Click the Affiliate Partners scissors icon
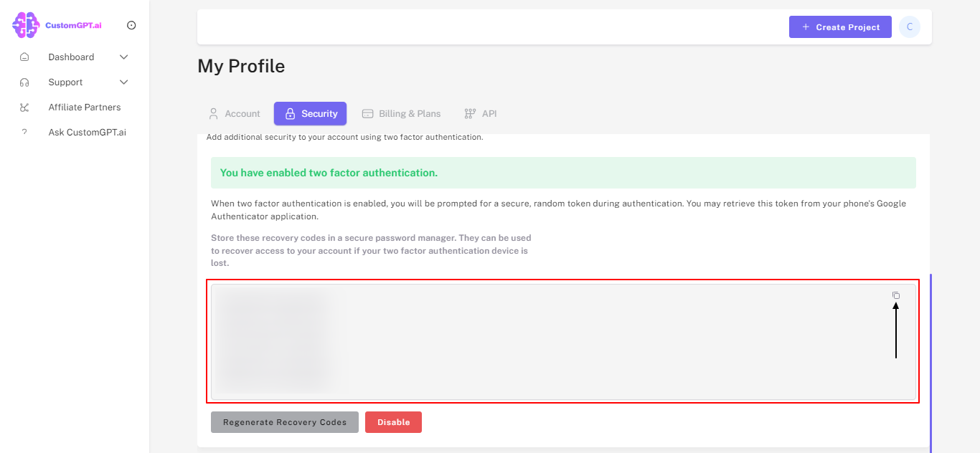The width and height of the screenshot is (980, 453). (x=25, y=107)
